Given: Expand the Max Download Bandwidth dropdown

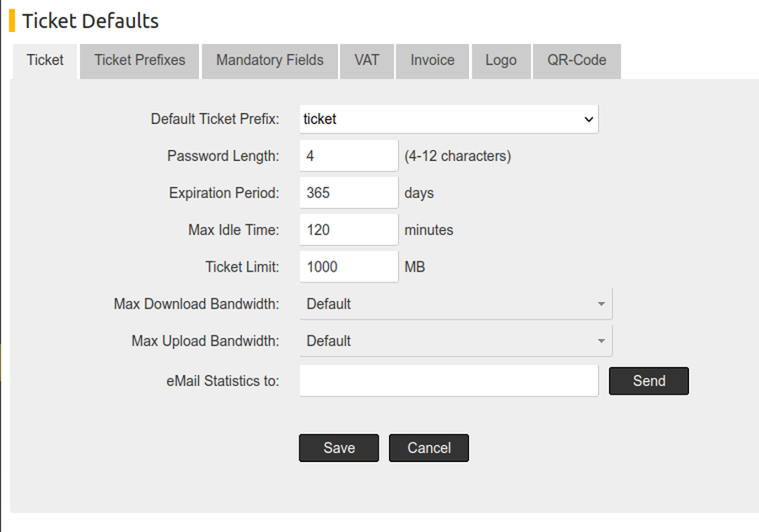Looking at the screenshot, I should click(x=455, y=304).
